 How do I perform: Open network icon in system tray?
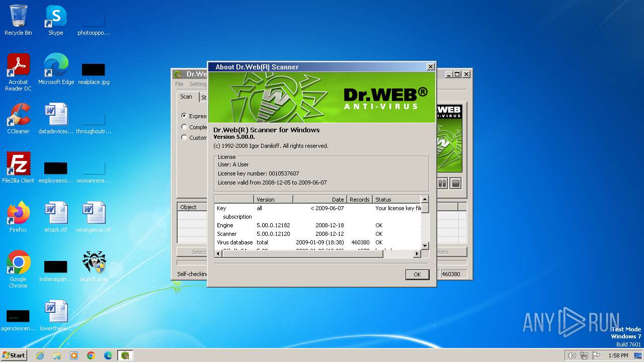[584, 355]
